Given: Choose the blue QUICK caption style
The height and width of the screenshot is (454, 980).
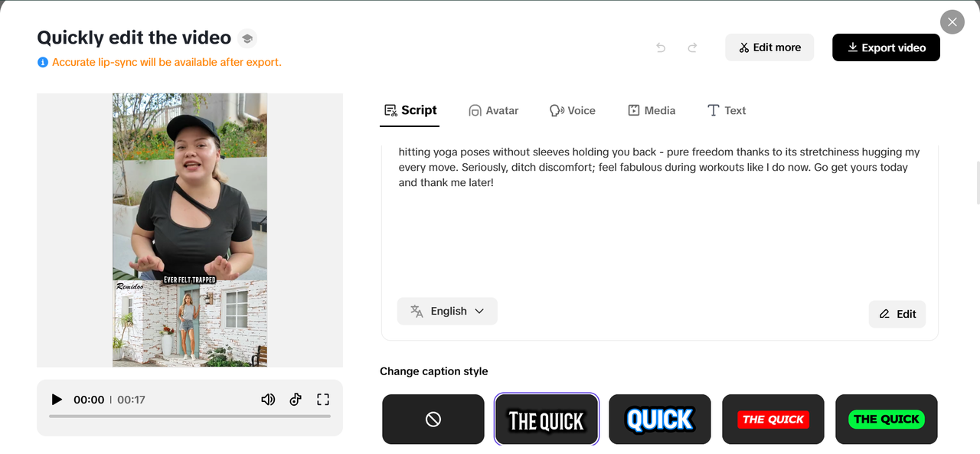Looking at the screenshot, I should point(659,419).
